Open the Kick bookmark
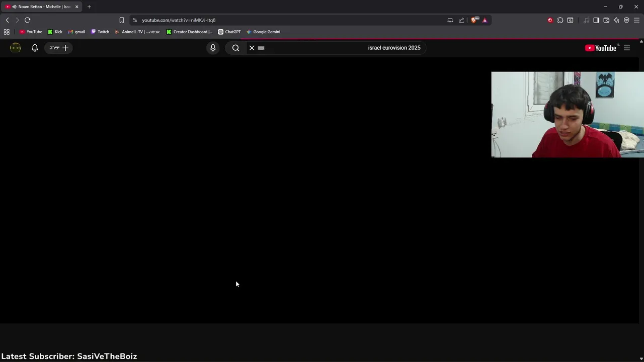This screenshot has height=362, width=644. pos(55,32)
